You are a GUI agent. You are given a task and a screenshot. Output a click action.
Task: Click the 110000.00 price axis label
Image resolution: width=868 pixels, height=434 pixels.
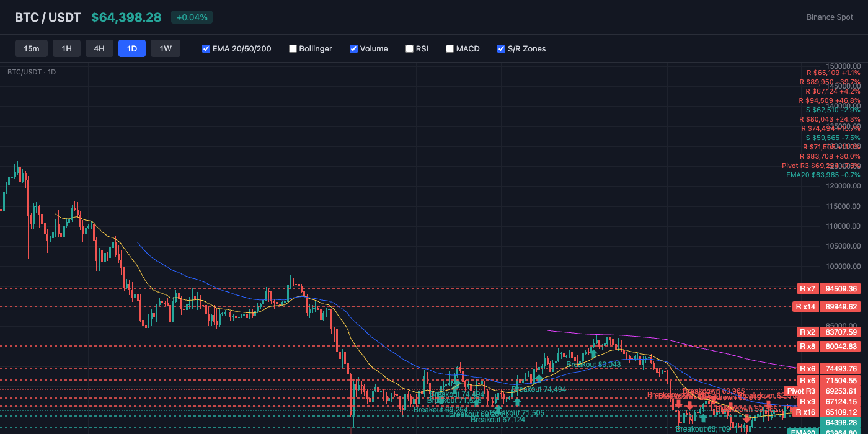[x=844, y=226]
